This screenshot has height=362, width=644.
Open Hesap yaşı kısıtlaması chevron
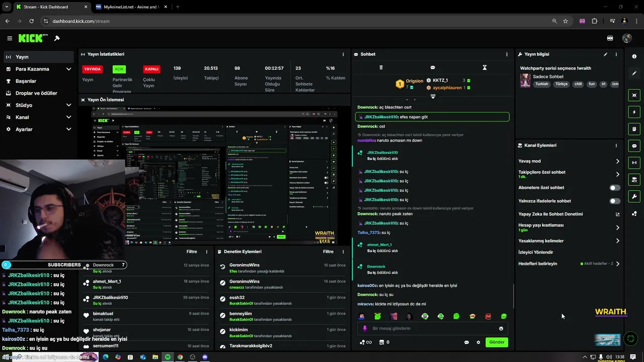click(618, 227)
